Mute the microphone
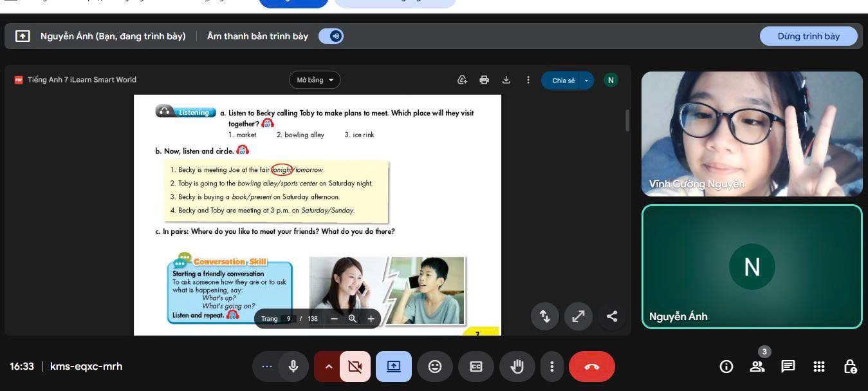 293,367
